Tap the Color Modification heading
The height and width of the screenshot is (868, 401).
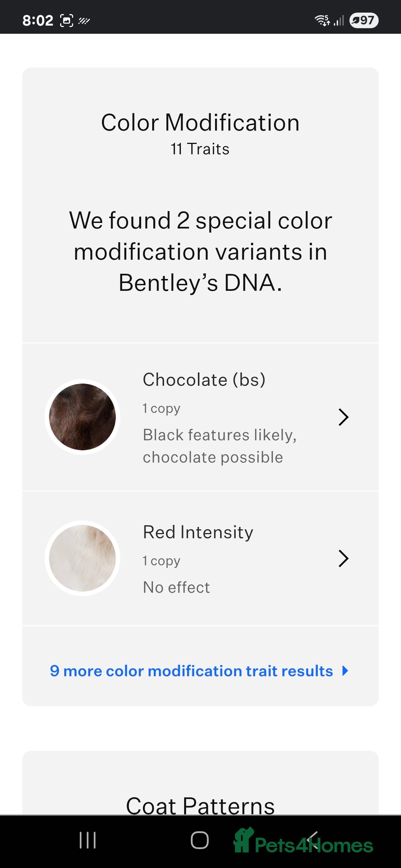tap(200, 122)
